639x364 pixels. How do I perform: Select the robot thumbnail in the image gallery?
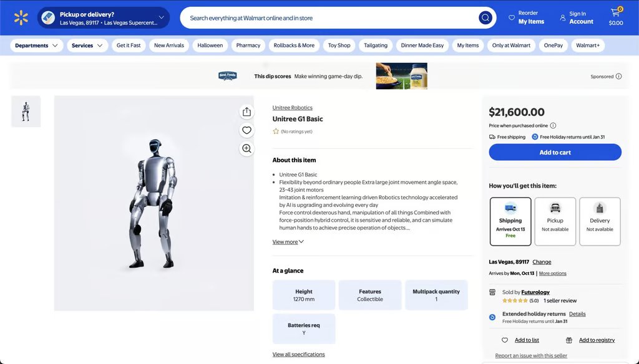pos(26,112)
